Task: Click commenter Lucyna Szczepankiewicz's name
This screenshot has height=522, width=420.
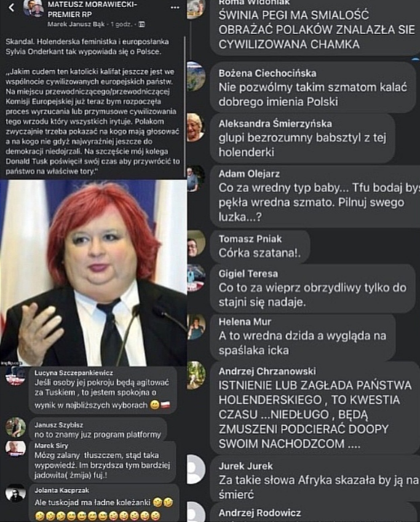Action: point(74,373)
